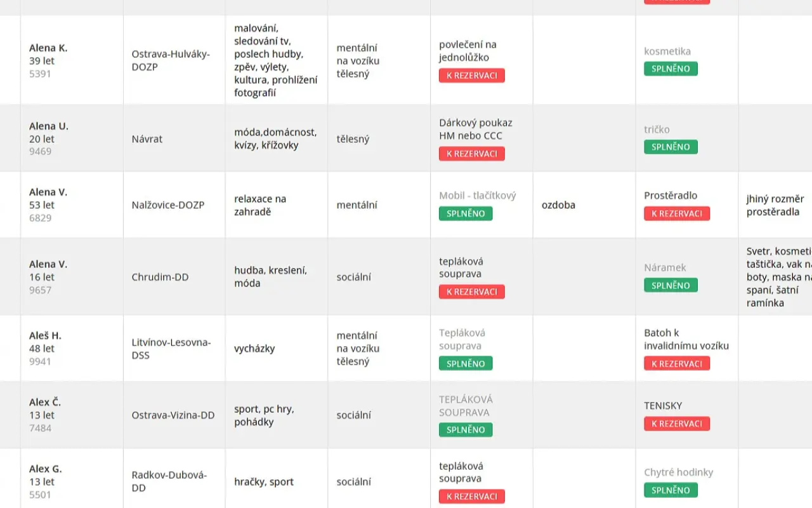
Task: Click SPLNĚNO under Mobil - tlačítkový
Action: (x=466, y=213)
